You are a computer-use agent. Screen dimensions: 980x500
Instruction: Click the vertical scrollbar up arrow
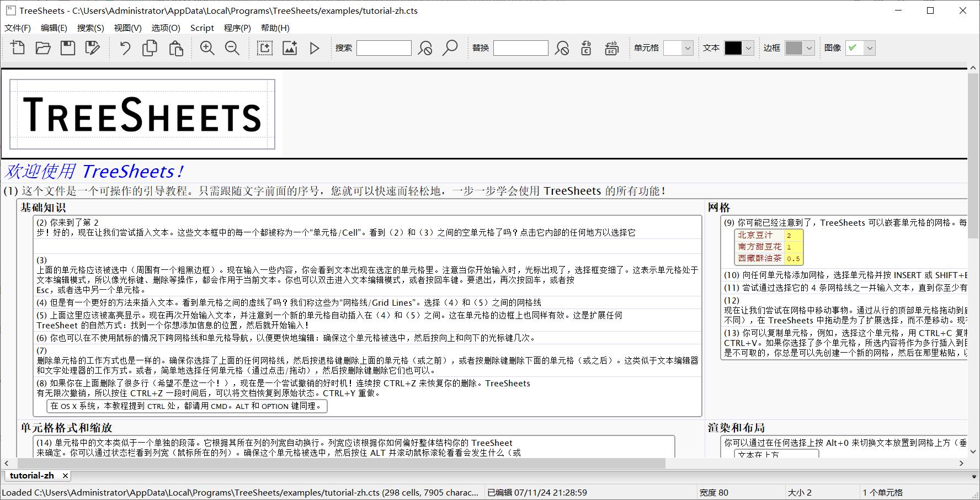(972, 68)
